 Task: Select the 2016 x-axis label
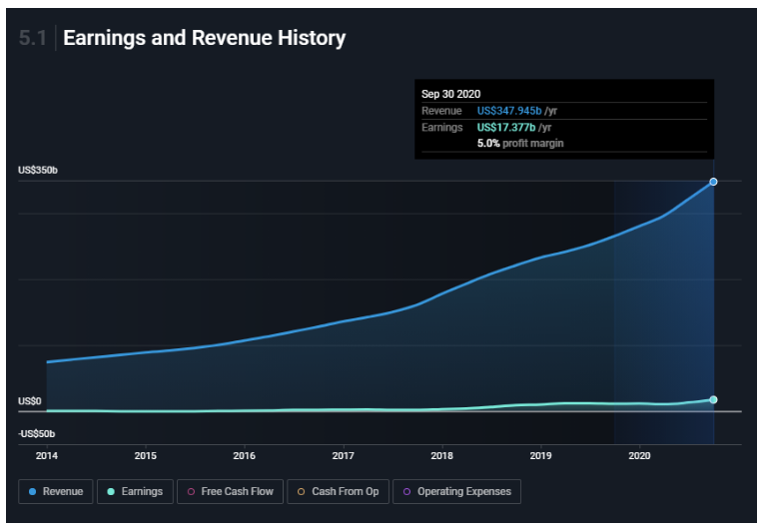244,455
